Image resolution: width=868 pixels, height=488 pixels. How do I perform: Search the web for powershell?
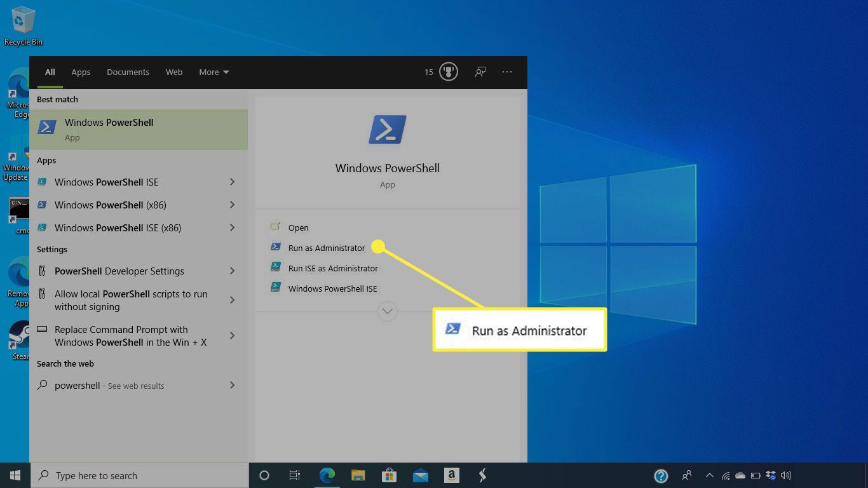click(139, 385)
